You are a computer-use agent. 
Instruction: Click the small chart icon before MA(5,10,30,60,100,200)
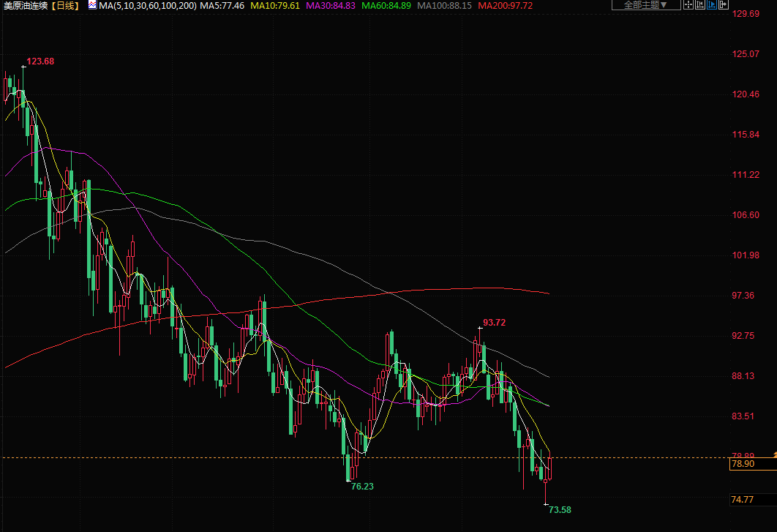click(x=91, y=5)
